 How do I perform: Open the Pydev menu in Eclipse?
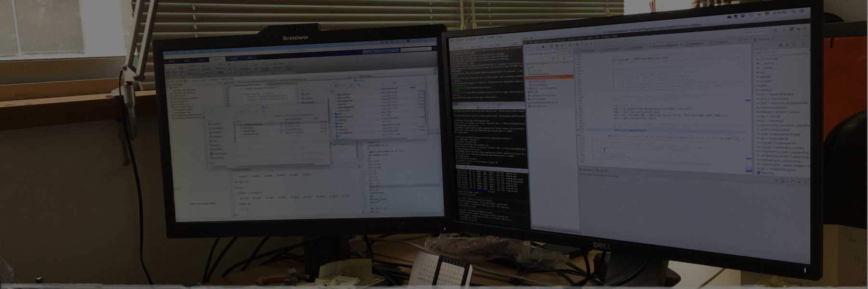tap(590, 38)
